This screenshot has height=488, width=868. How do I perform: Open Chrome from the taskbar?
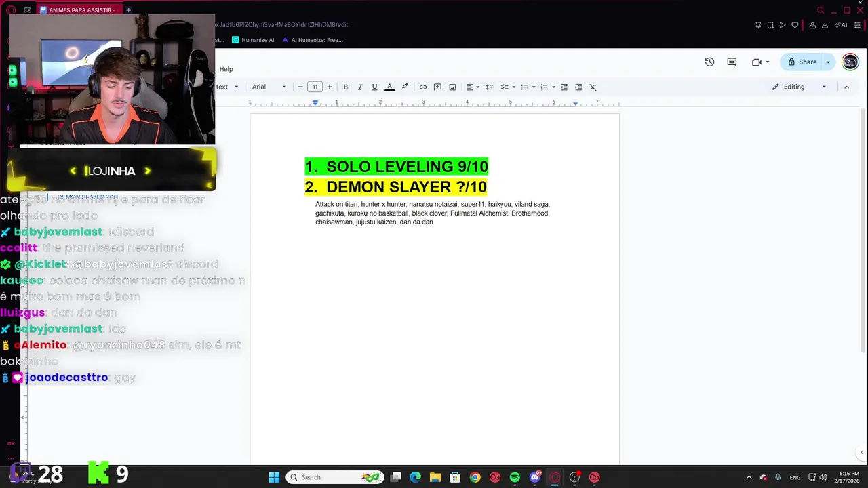click(x=475, y=477)
